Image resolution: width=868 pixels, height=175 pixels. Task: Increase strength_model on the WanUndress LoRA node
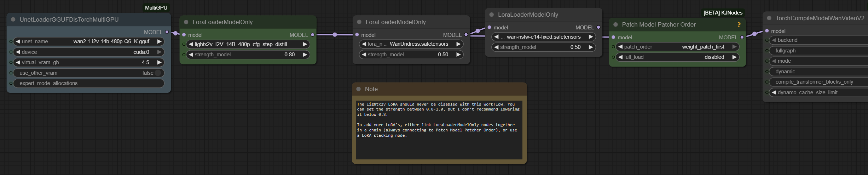[x=458, y=55]
